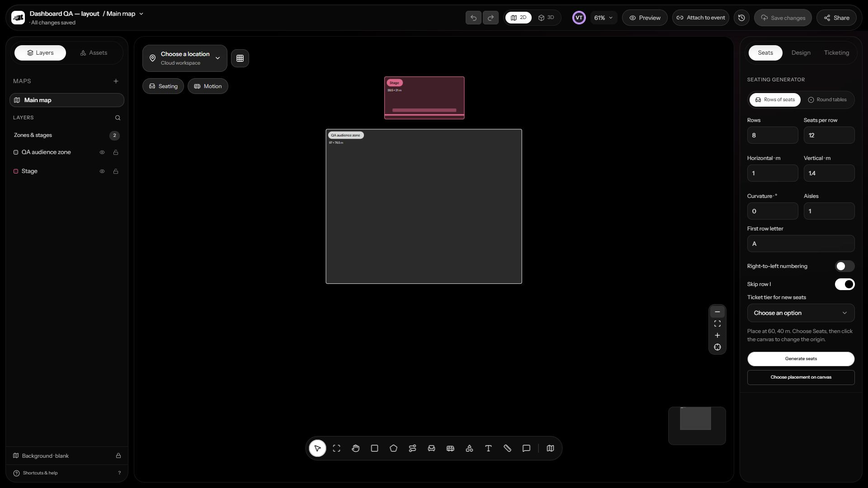
Task: Choose the marquee frame selection tool
Action: (336, 448)
